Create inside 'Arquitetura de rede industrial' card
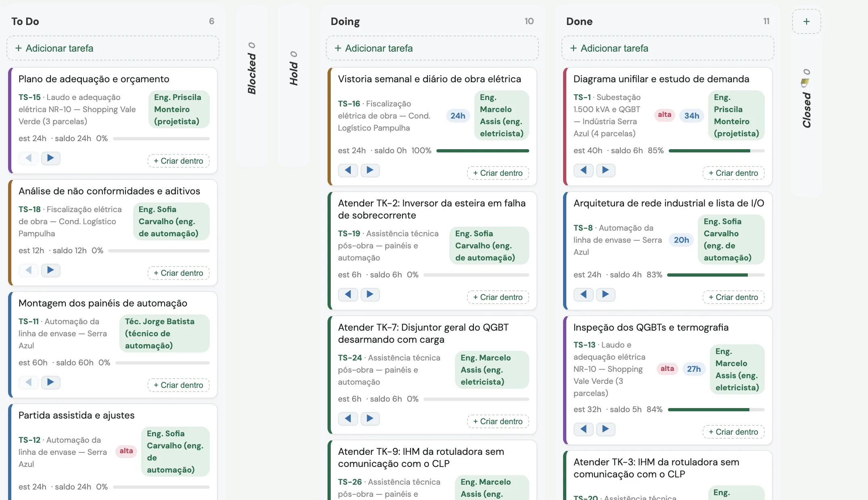 click(x=733, y=297)
